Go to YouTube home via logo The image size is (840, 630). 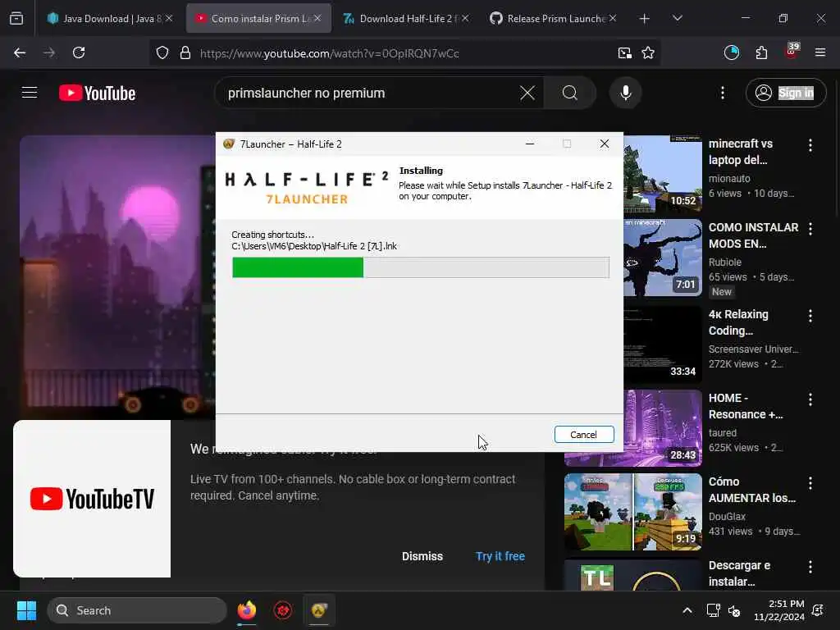97,94
